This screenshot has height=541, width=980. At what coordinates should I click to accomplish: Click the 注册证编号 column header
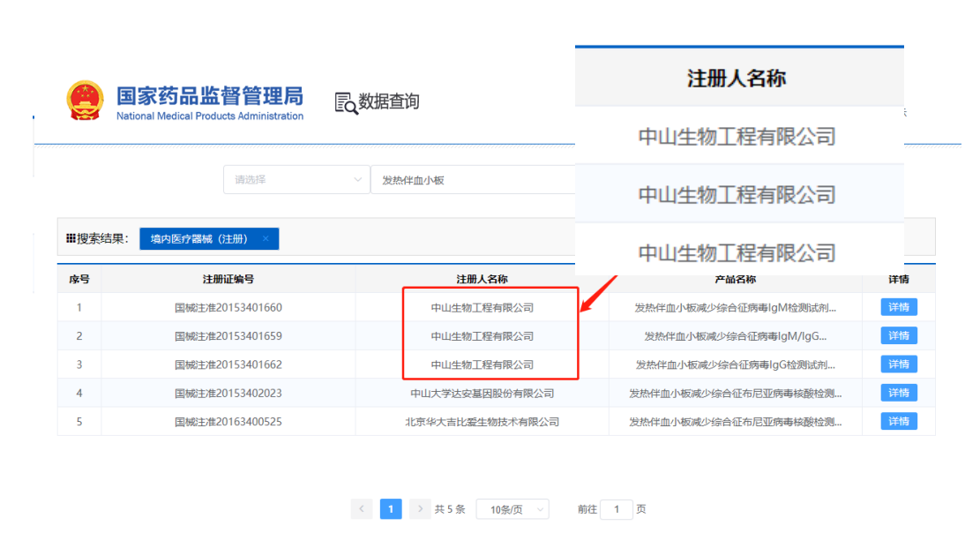(228, 280)
